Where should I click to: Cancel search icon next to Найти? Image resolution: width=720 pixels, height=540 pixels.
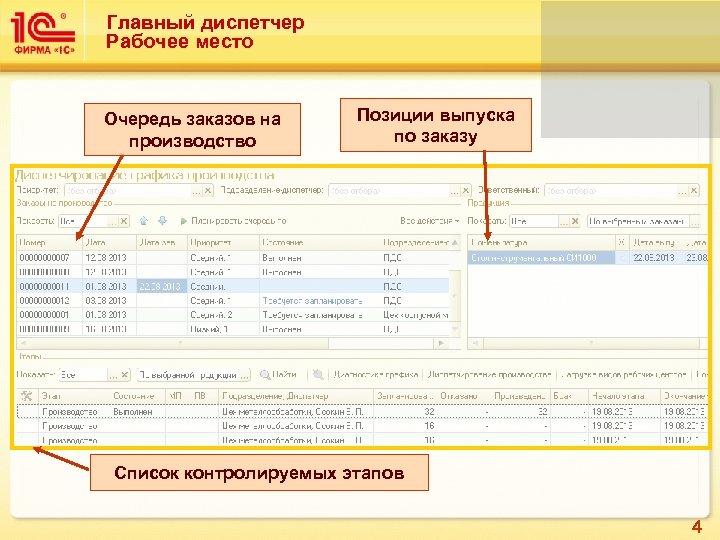pyautogui.click(x=318, y=375)
